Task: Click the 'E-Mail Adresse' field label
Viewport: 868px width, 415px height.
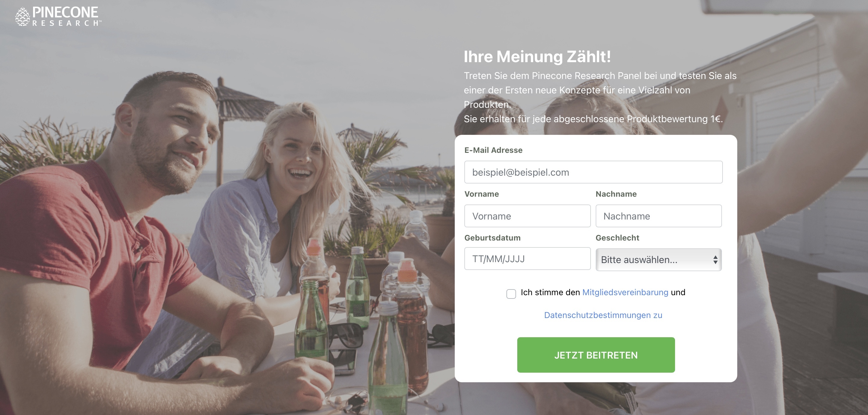Action: [x=493, y=150]
